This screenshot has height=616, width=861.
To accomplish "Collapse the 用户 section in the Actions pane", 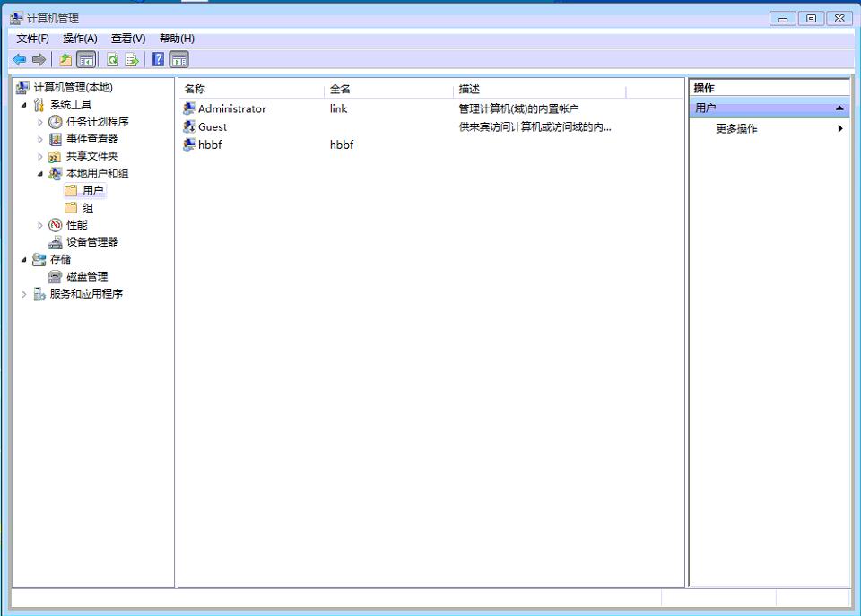I will (840, 108).
